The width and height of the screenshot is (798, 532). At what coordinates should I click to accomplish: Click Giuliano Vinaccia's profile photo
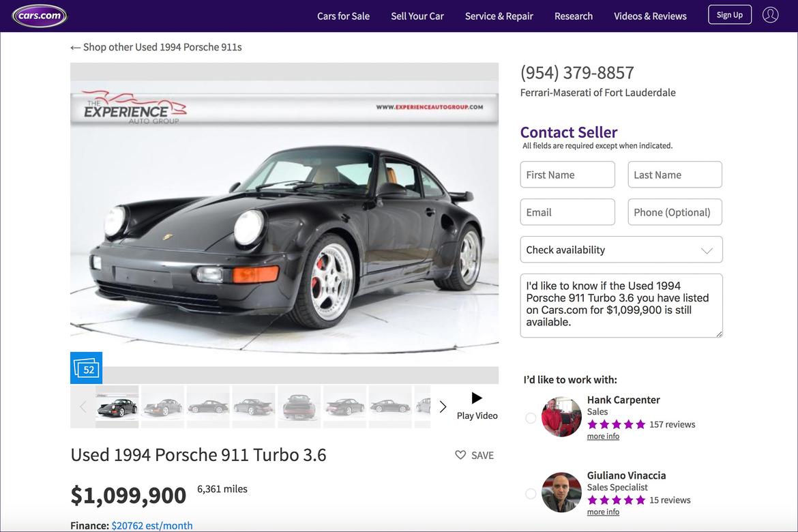[561, 492]
